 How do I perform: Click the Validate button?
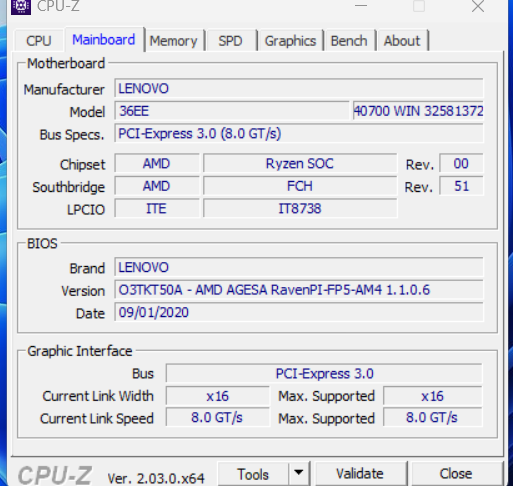360,473
